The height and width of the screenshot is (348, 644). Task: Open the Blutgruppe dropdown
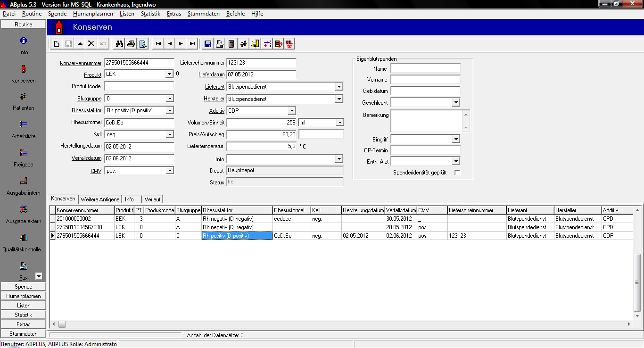(170, 99)
